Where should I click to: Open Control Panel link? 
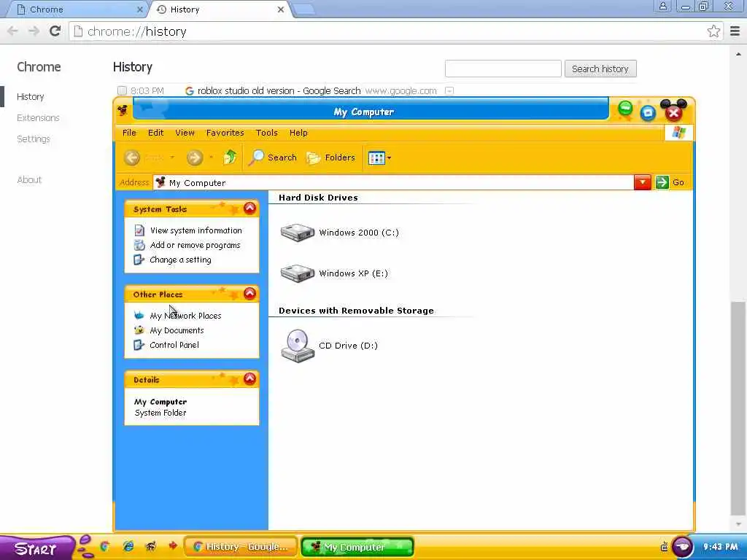pos(174,345)
